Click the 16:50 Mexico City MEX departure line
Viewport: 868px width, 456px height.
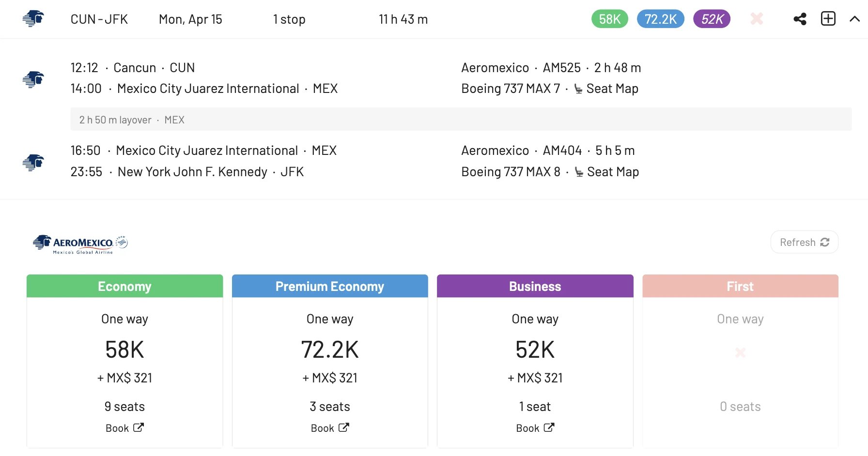click(203, 151)
